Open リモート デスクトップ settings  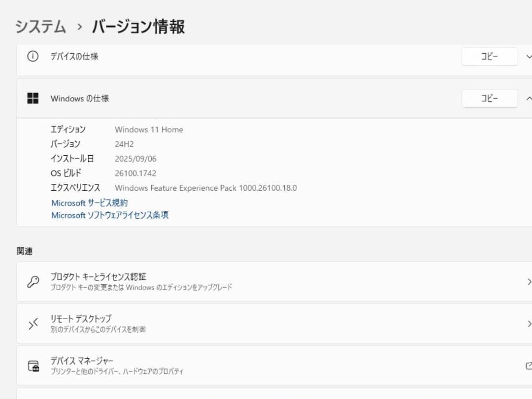click(x=274, y=324)
